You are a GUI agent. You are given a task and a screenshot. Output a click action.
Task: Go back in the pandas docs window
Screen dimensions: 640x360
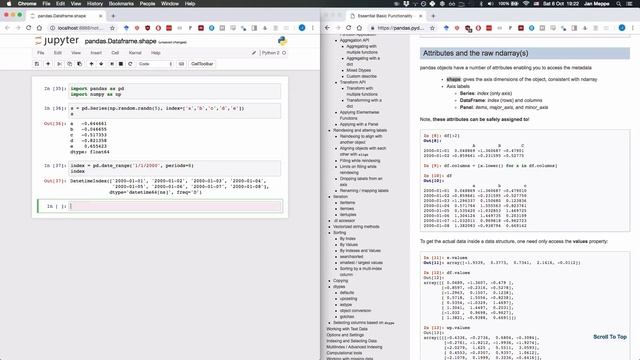point(327,28)
